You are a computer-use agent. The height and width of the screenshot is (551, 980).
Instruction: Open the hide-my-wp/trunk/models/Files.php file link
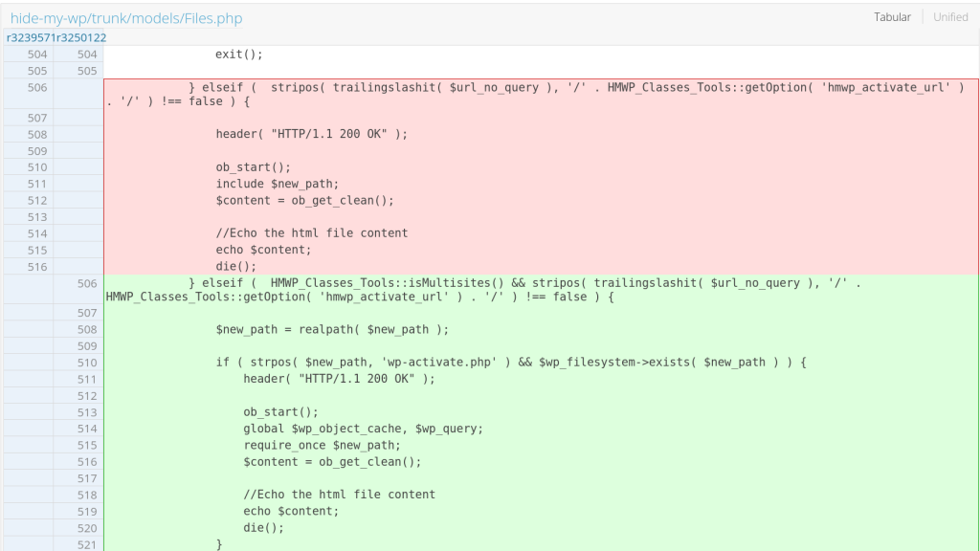[x=125, y=18]
